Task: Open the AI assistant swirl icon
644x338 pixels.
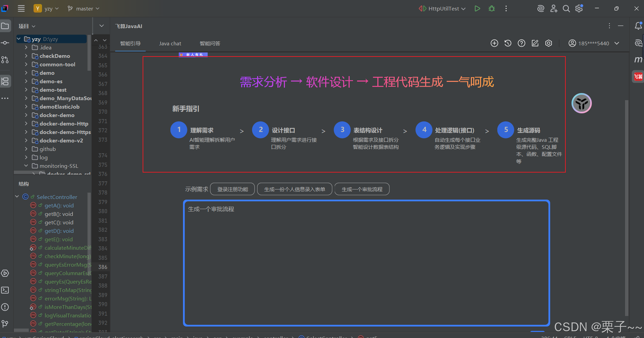Action: click(541, 8)
